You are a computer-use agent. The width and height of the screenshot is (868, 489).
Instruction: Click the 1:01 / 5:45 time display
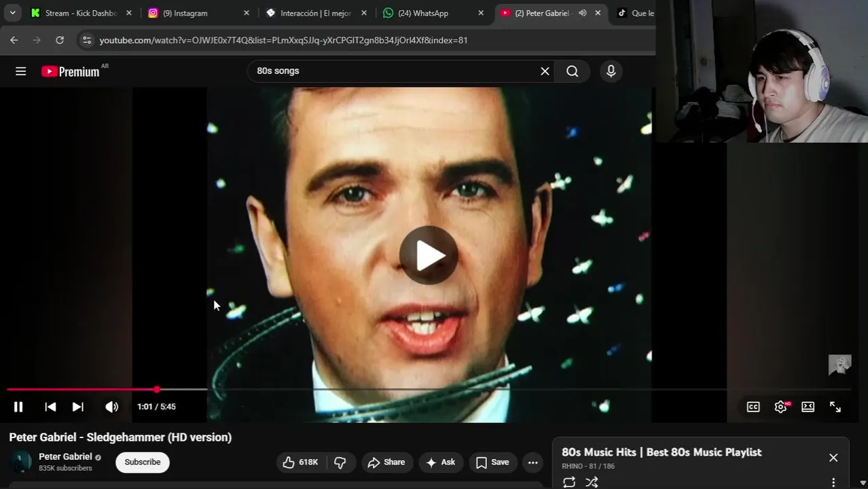(156, 407)
